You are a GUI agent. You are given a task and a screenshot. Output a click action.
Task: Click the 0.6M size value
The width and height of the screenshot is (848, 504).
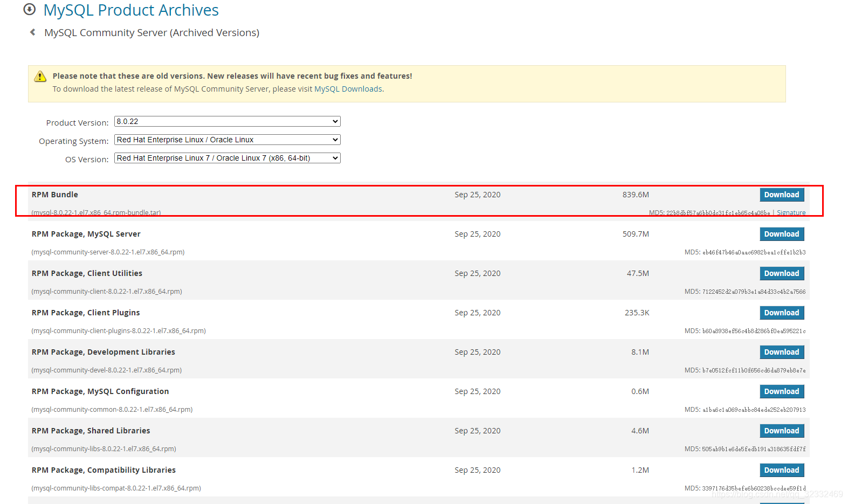coord(640,391)
